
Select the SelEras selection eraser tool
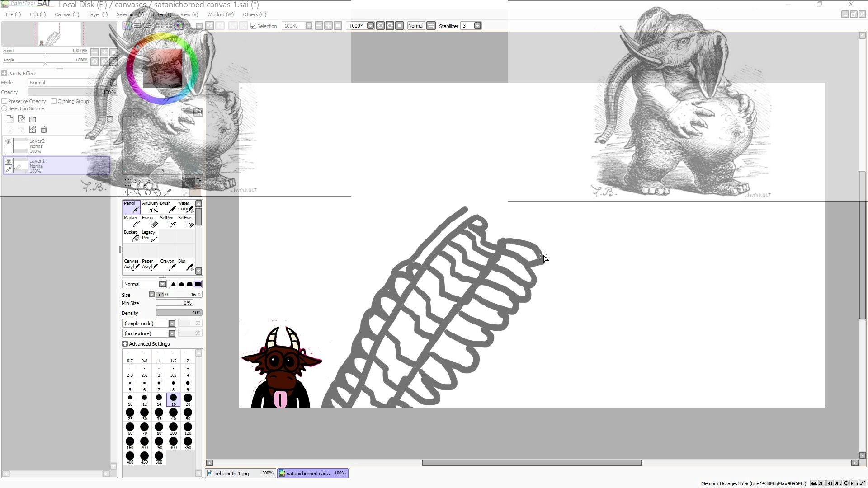pyautogui.click(x=186, y=221)
